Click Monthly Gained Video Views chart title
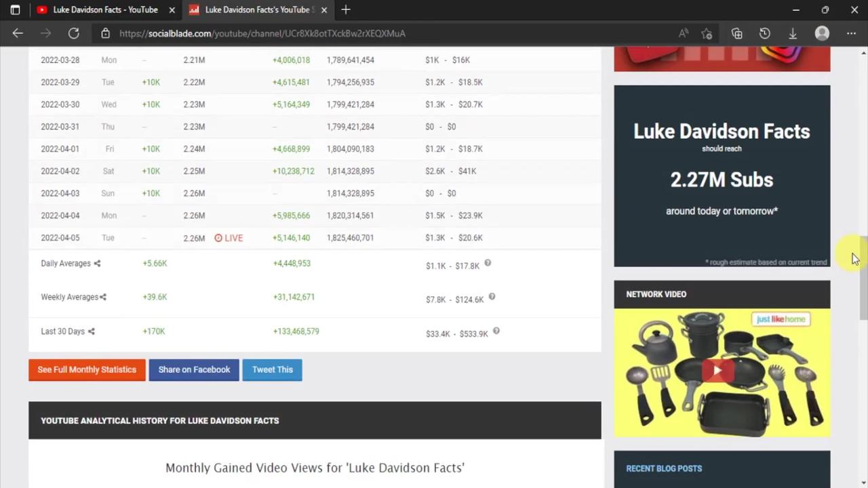The image size is (868, 488). click(x=315, y=468)
